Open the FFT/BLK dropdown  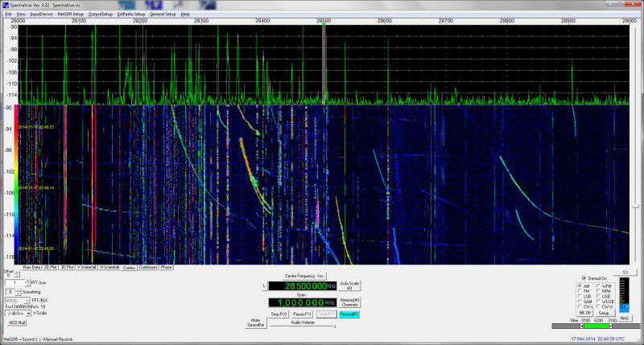(x=17, y=301)
